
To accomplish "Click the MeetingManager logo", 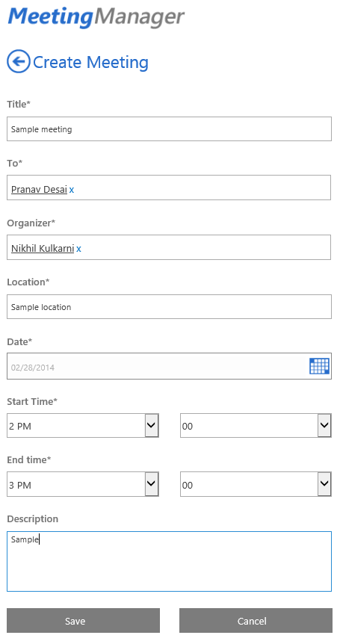I will click(x=96, y=17).
